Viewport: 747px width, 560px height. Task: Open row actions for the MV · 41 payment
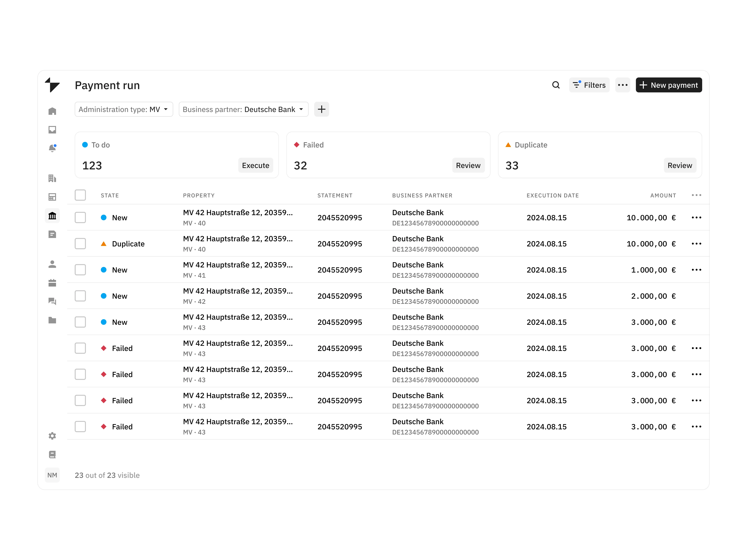pyautogui.click(x=696, y=270)
